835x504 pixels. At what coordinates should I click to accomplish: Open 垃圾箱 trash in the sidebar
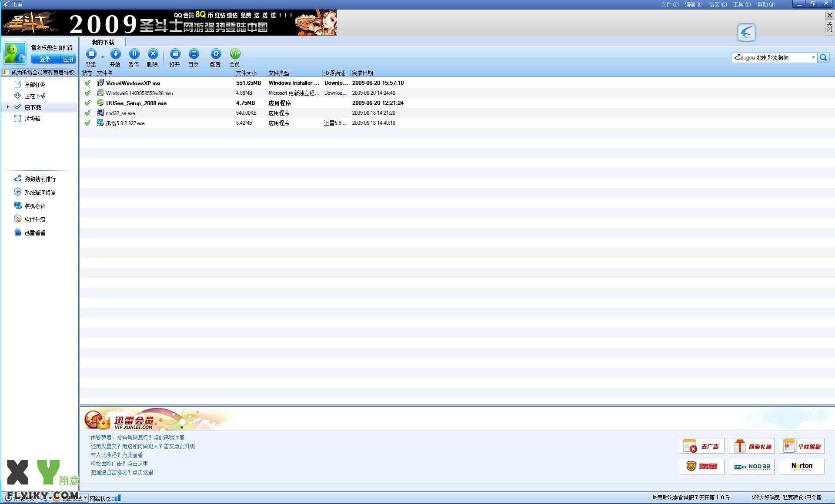tap(32, 119)
